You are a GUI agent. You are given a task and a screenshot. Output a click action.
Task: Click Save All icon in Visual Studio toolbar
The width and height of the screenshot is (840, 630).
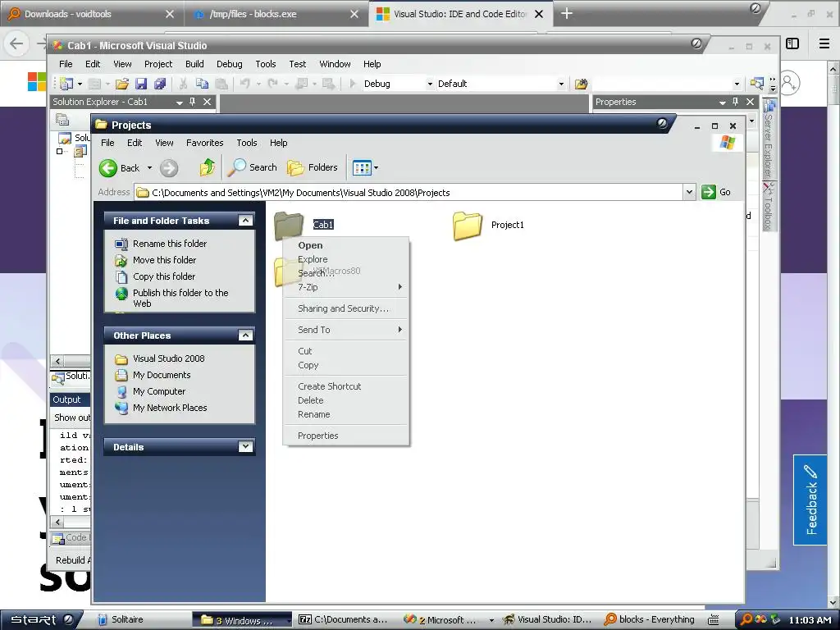160,84
